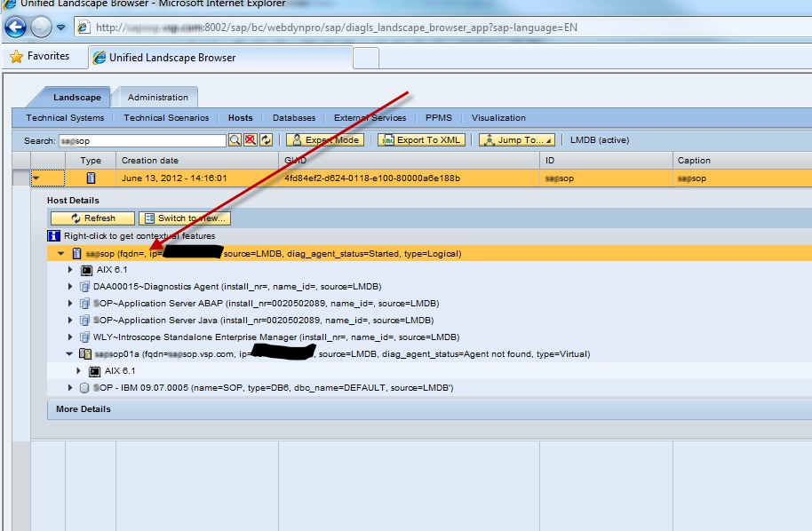Select the SOP - IBM 09.07.0005 row text

coord(273,388)
